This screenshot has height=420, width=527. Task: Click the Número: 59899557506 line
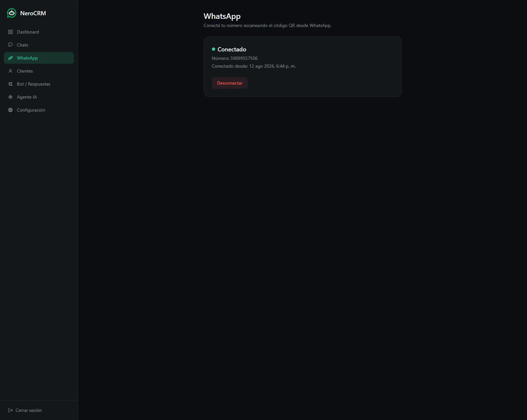click(235, 58)
